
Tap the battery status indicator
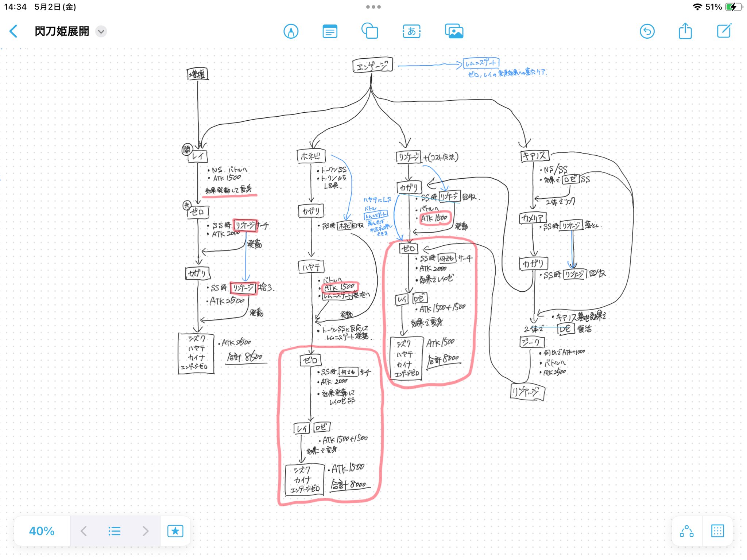pyautogui.click(x=734, y=7)
